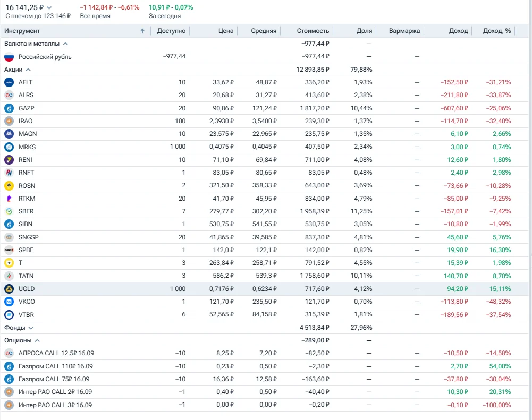Click the UGLD logo icon
Viewport: 532px width, 420px height.
click(9, 289)
